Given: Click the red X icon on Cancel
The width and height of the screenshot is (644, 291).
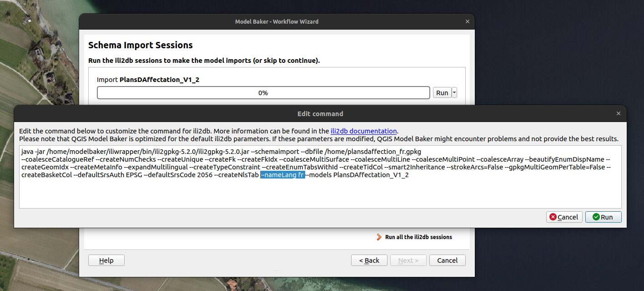Looking at the screenshot, I should tap(553, 217).
